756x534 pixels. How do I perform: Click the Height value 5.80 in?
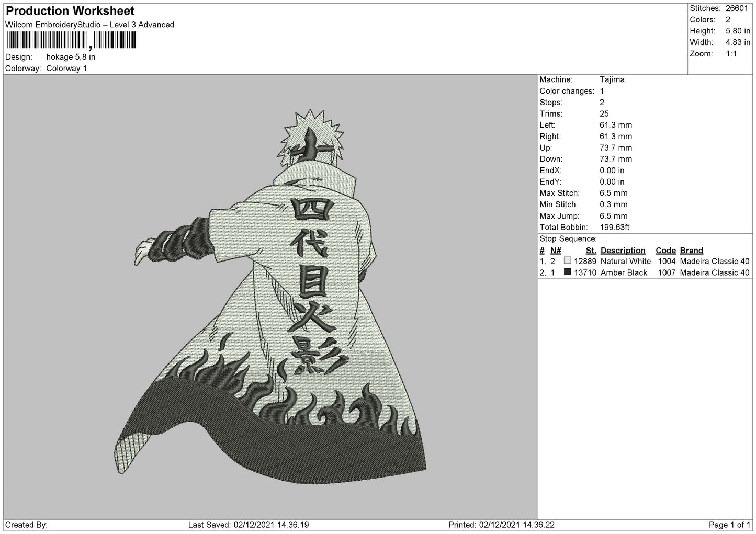(738, 31)
